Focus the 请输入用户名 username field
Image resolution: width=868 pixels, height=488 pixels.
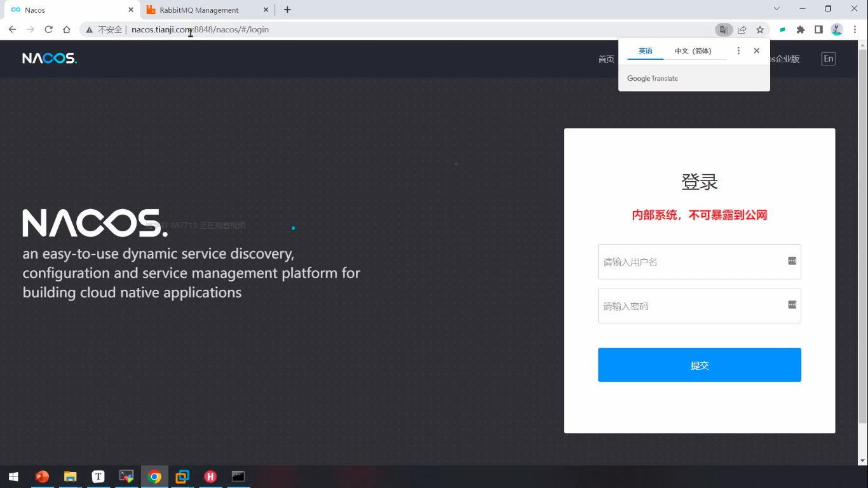[699, 261]
